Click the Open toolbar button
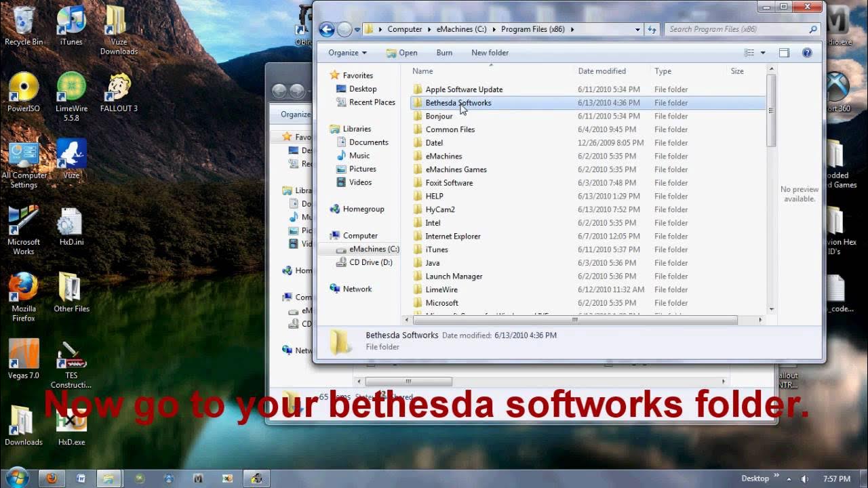The image size is (868, 488). pos(401,52)
